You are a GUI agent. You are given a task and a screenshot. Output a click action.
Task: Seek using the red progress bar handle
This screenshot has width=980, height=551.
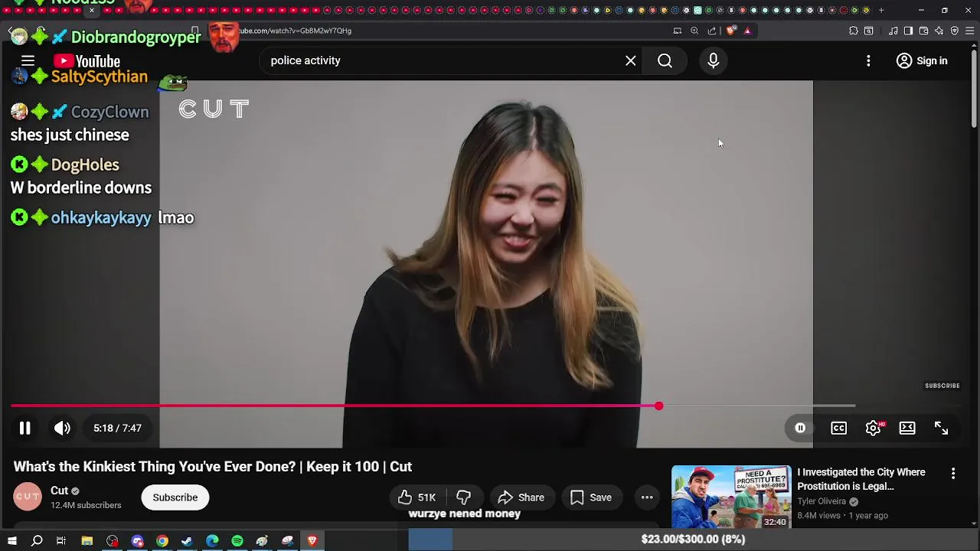coord(658,406)
